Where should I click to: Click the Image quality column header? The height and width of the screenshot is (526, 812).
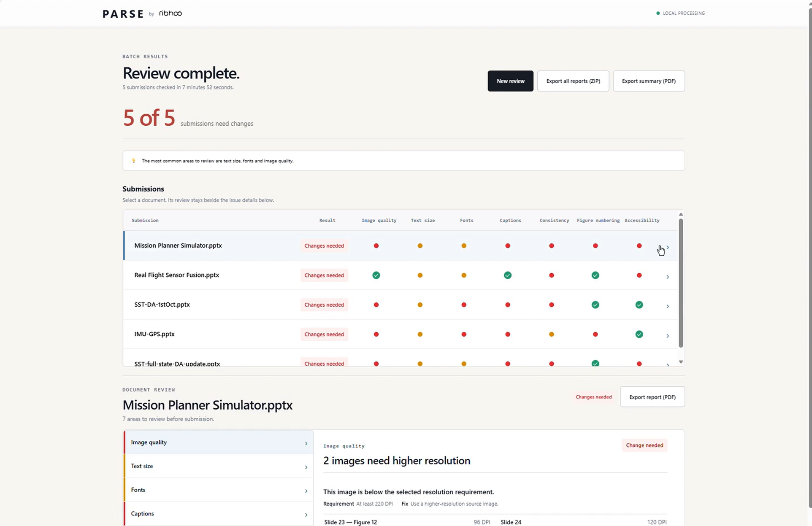point(379,221)
